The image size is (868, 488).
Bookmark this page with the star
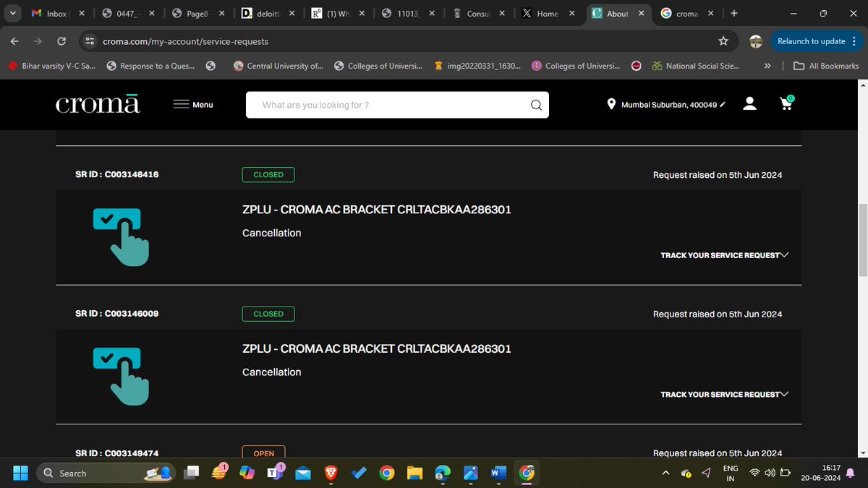tap(723, 41)
